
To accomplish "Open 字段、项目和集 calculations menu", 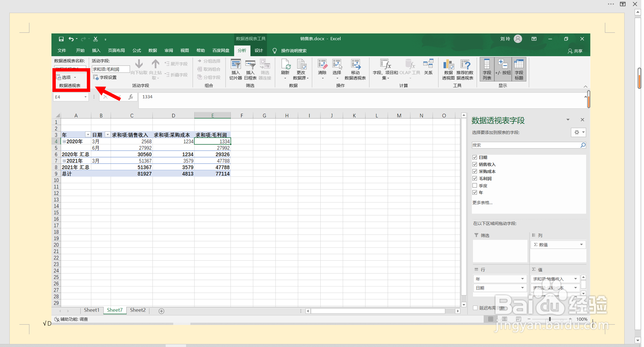I will pos(385,70).
